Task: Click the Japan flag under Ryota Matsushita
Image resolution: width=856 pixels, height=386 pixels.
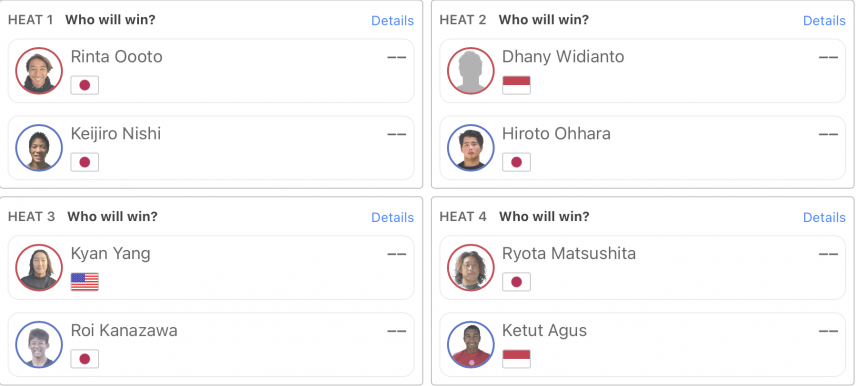Action: [516, 282]
